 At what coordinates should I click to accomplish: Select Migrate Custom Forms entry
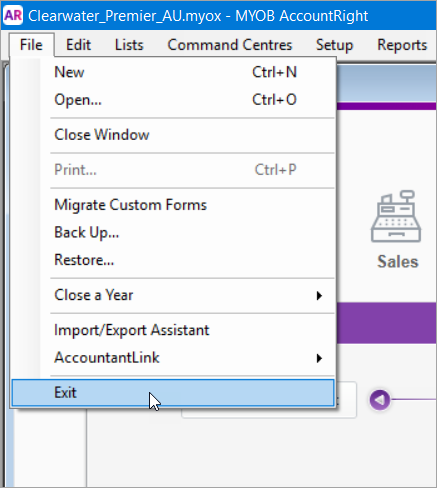click(x=173, y=205)
